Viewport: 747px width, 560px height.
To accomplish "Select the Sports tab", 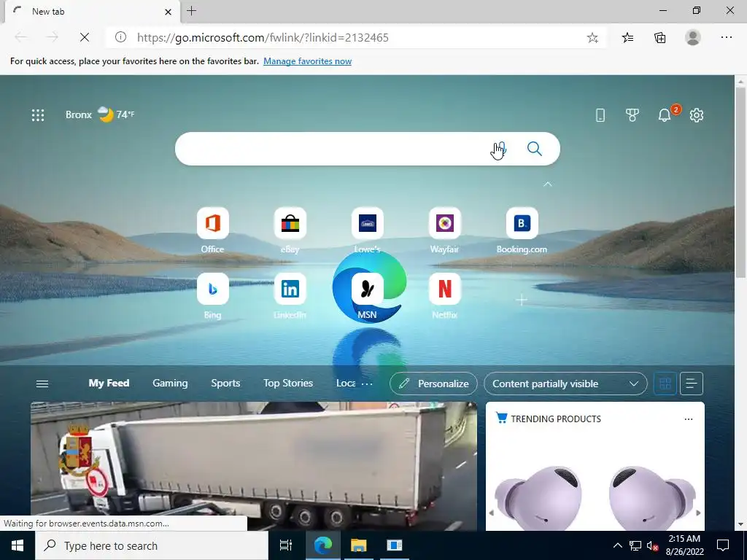I will 225,384.
